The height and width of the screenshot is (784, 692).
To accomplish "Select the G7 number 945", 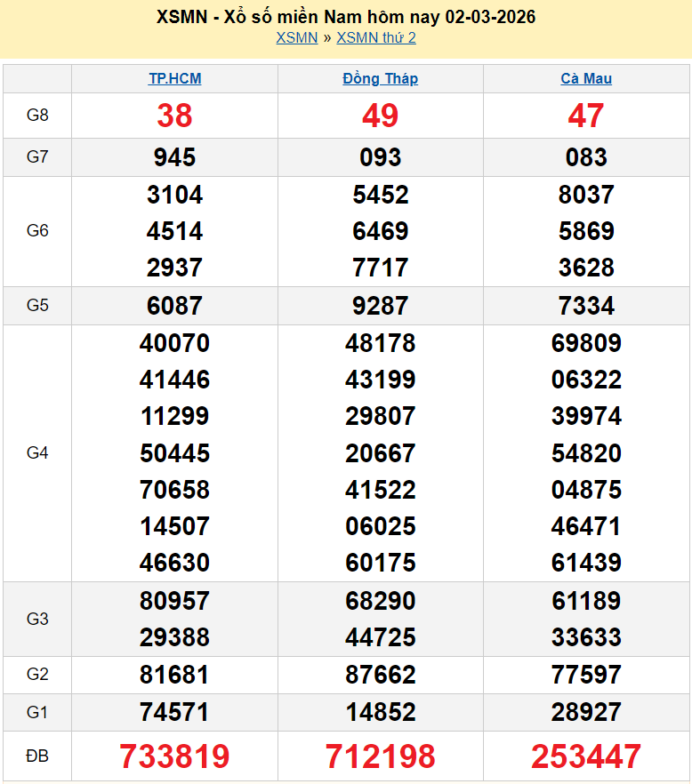I will (x=174, y=157).
